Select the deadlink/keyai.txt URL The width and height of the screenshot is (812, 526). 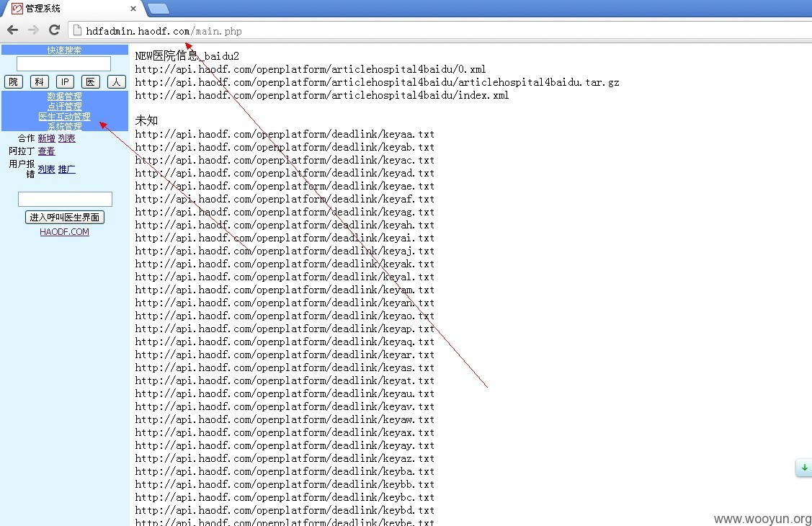pos(285,239)
